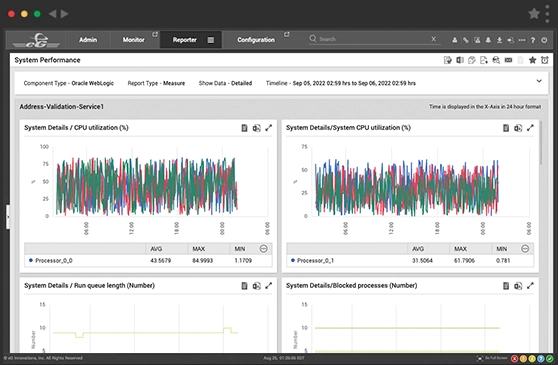Click Go Full Screen in the footer

[492, 358]
